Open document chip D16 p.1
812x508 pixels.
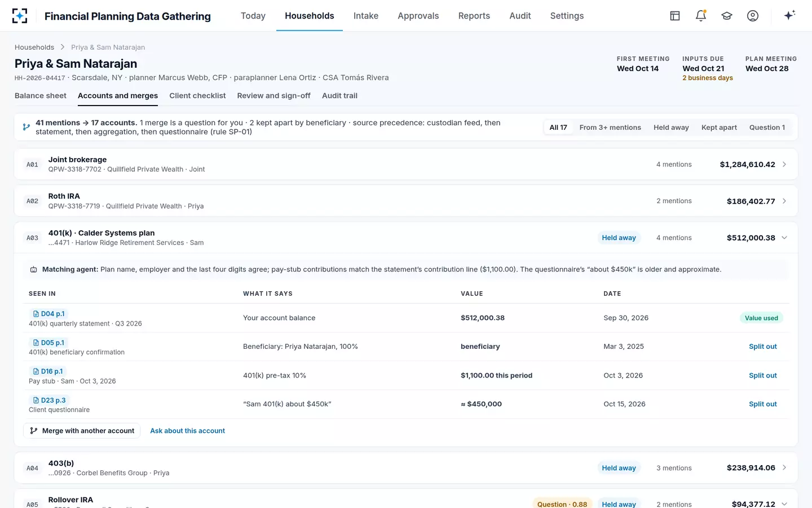(48, 371)
